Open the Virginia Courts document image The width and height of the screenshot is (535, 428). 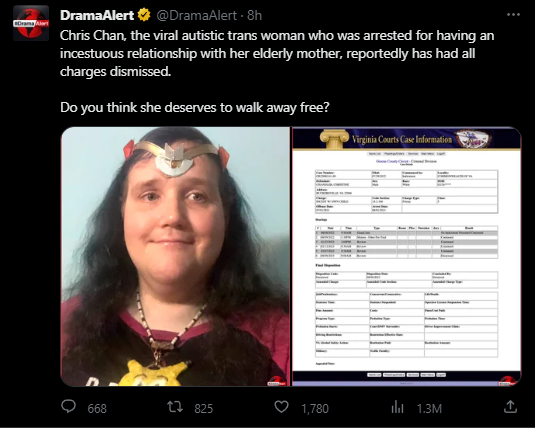(x=407, y=257)
